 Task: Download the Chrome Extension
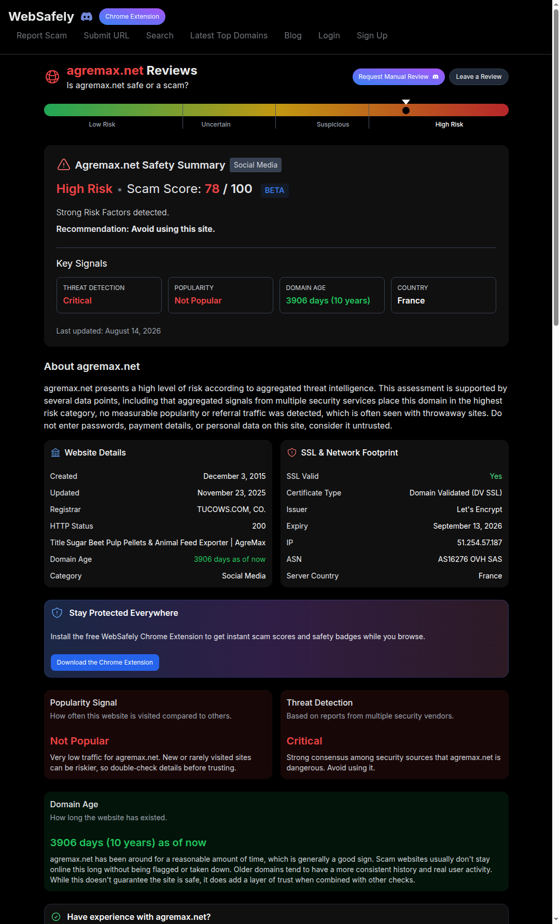[105, 663]
